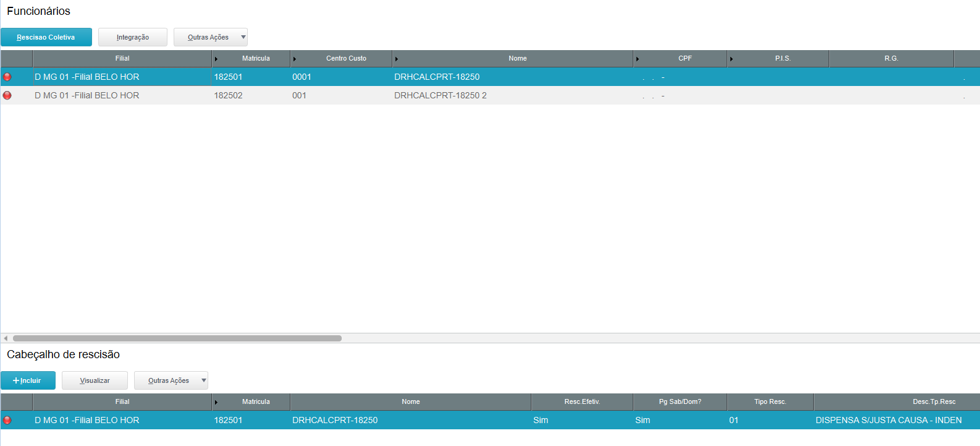Screen dimensions: 980x446
Task: Click Incluir to add a rescisão
Action: [x=28, y=380]
